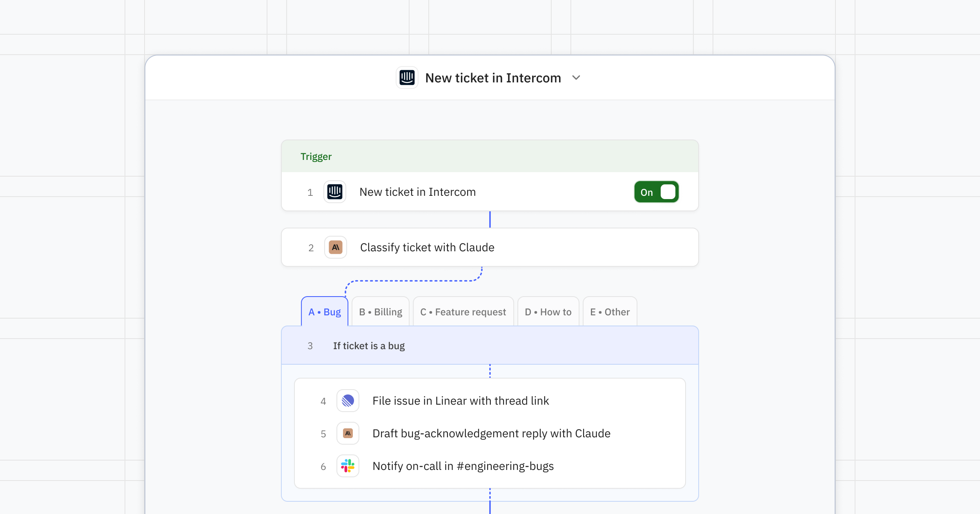Click step number 3 in condition header
This screenshot has height=514, width=980.
(310, 346)
